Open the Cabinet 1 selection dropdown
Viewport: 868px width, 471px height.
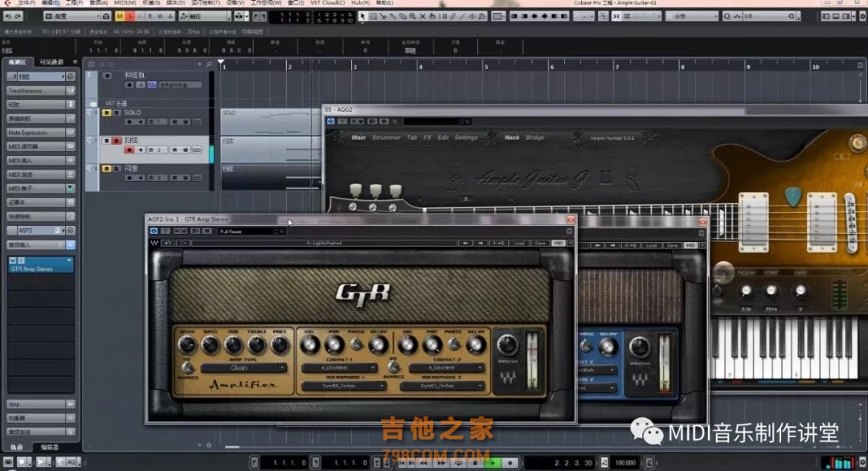(339, 367)
